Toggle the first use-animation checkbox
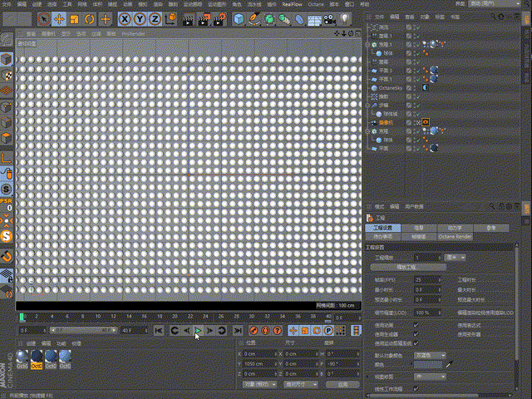This screenshot has height=399, width=532. [416, 325]
